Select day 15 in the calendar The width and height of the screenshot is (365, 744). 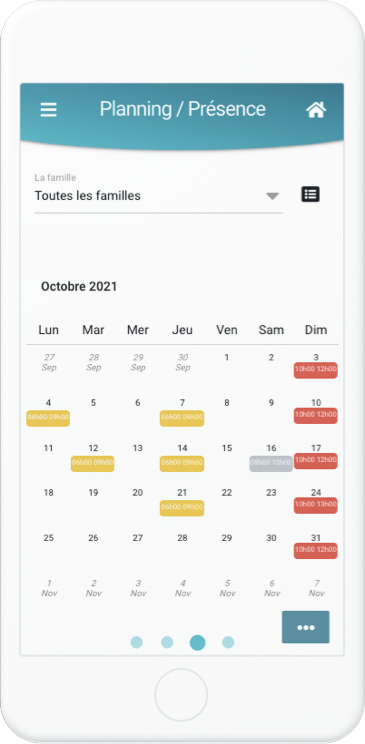tap(227, 448)
